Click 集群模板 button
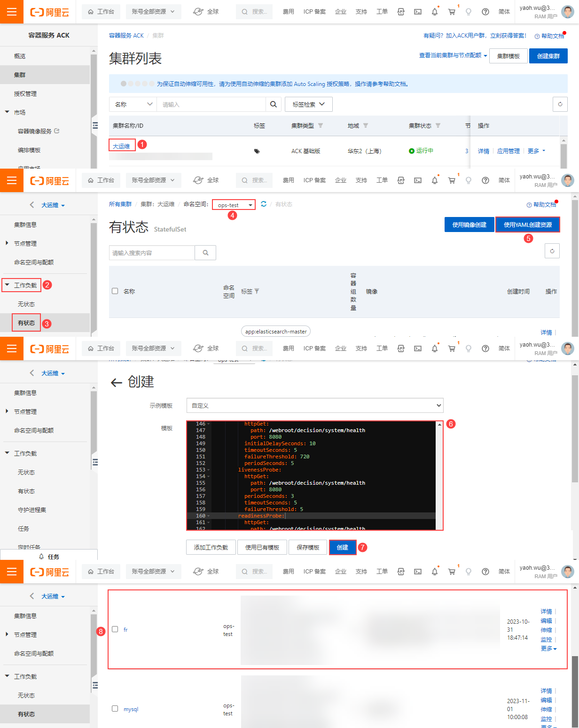 tap(509, 56)
